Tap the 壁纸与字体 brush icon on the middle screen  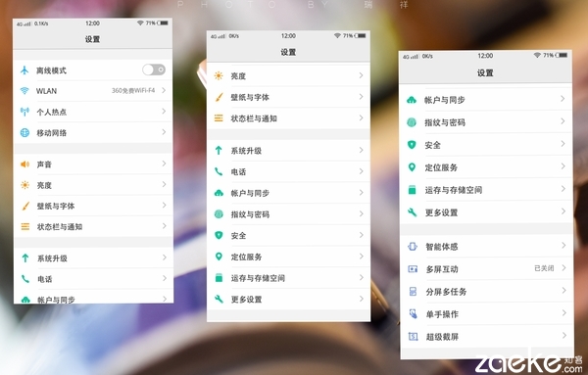click(219, 97)
